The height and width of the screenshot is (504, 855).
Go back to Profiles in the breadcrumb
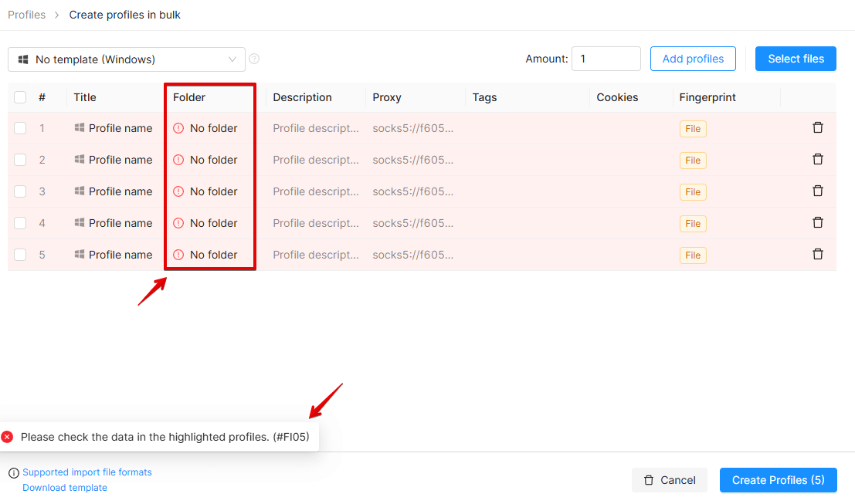[27, 15]
